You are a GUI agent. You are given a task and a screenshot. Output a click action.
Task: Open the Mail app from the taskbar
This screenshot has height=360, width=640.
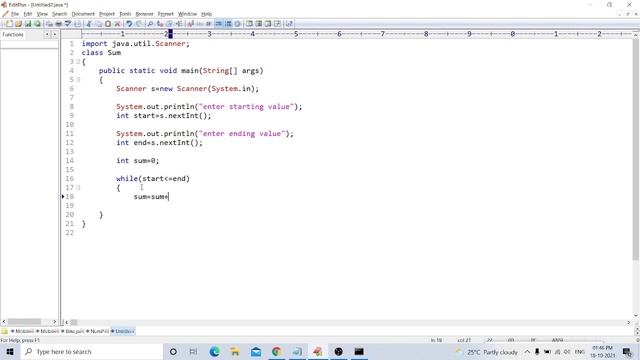[256, 351]
